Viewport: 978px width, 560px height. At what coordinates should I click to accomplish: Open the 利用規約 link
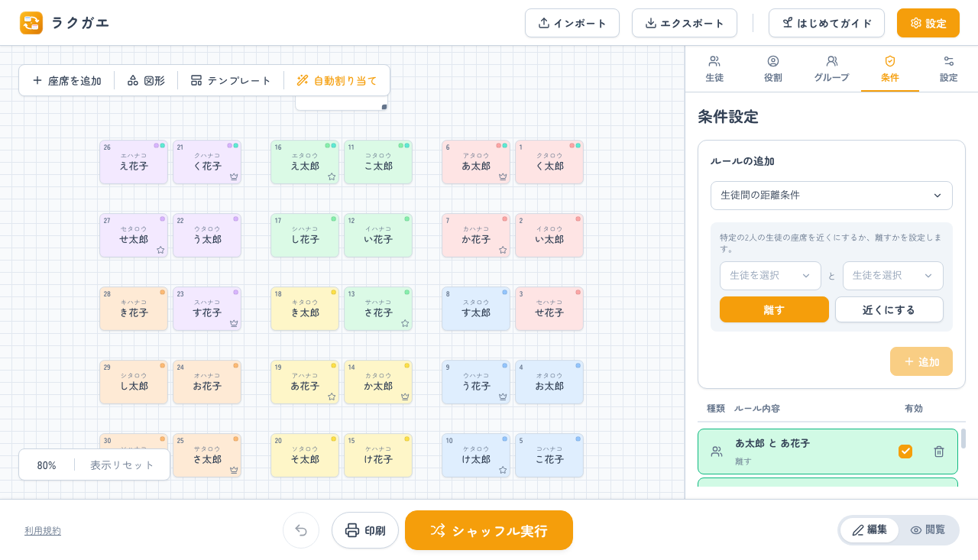click(43, 531)
